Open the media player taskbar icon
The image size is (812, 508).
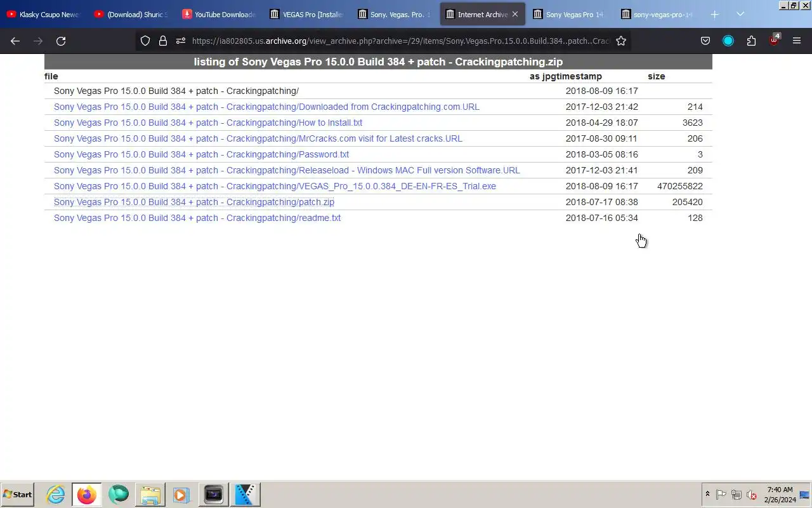[x=181, y=494]
